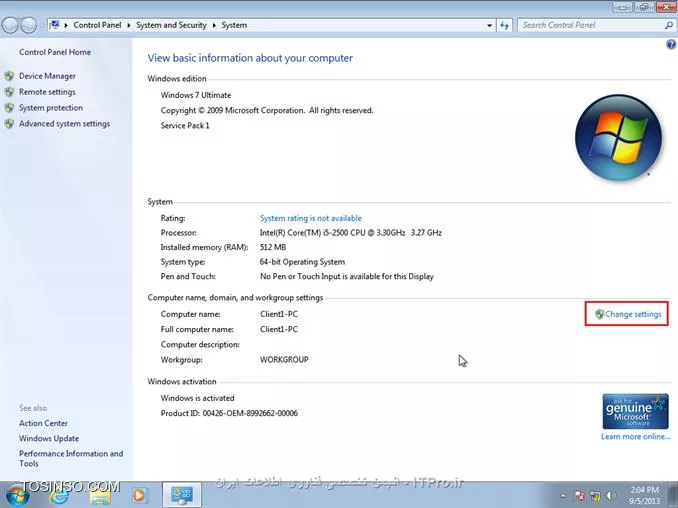Open Help via the blue question mark

pyautogui.click(x=671, y=44)
